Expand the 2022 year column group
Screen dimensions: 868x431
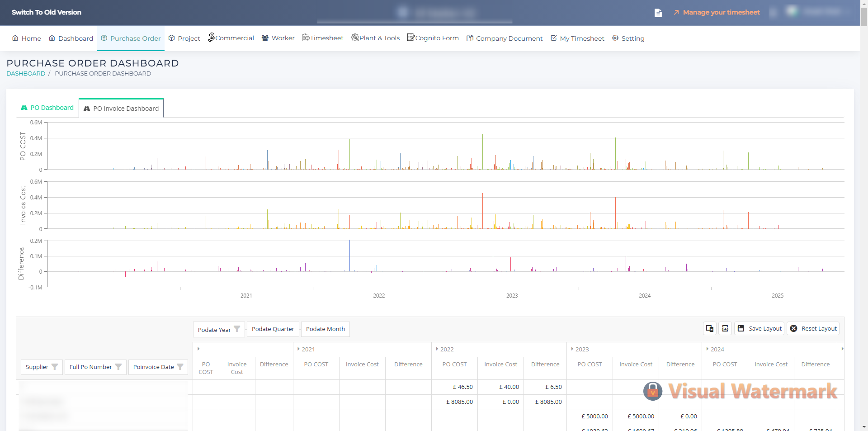pos(437,349)
